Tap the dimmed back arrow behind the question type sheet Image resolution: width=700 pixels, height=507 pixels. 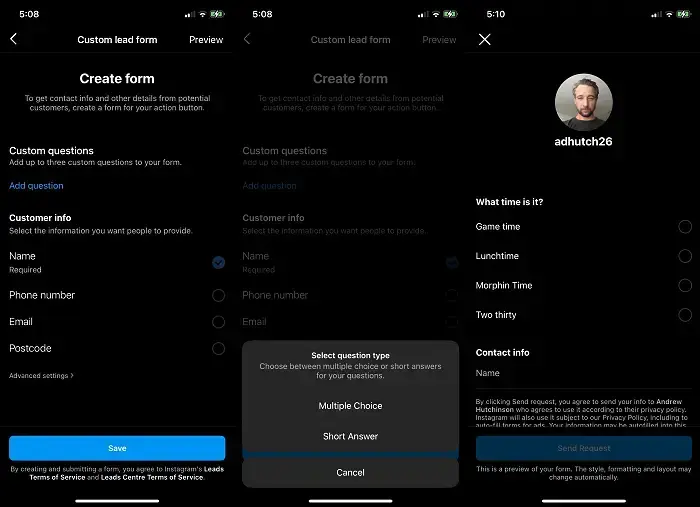[x=247, y=40]
